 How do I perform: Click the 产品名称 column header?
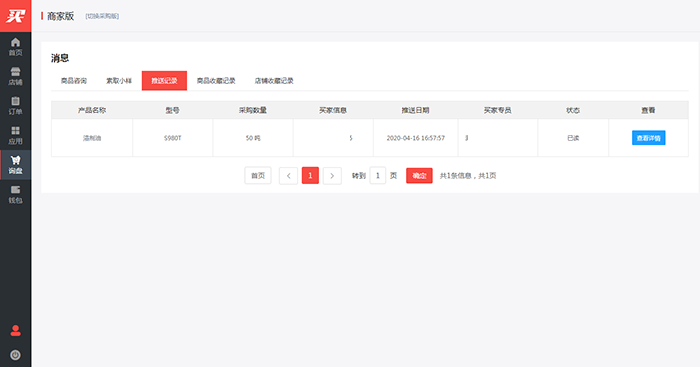tap(92, 110)
